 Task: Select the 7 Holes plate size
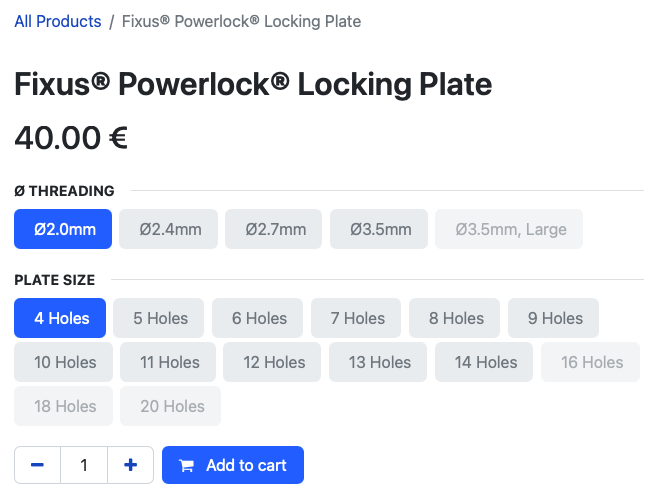(x=356, y=318)
